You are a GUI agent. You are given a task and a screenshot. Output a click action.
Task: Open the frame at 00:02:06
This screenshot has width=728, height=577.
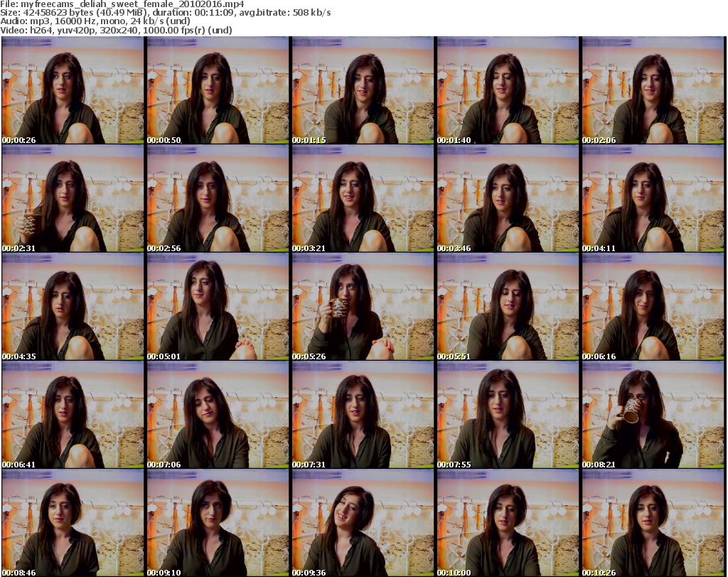(x=653, y=90)
